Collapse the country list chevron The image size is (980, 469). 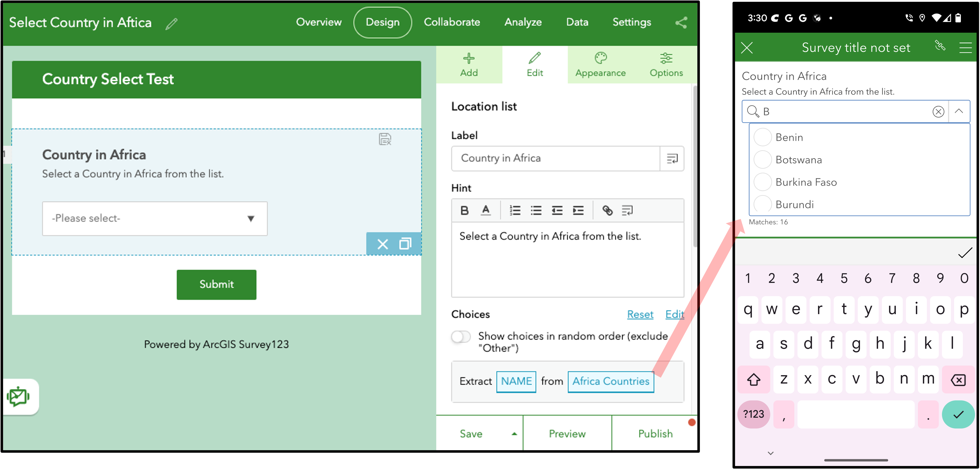[959, 111]
